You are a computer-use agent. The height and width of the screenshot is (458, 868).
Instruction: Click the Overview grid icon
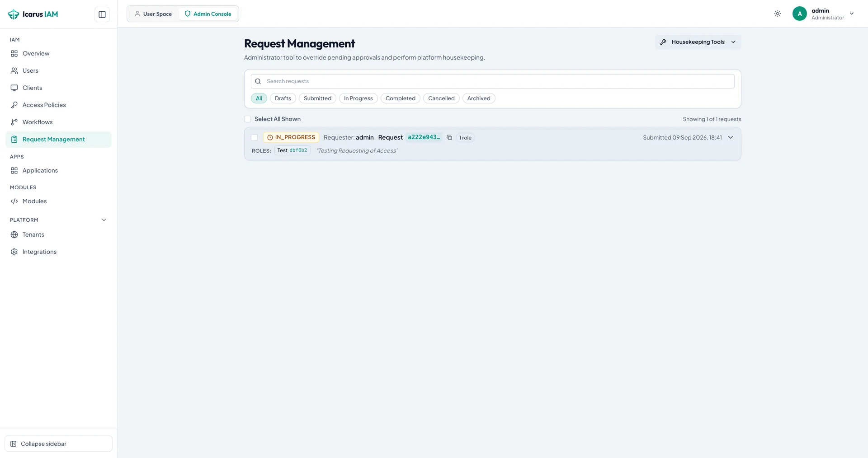click(14, 53)
